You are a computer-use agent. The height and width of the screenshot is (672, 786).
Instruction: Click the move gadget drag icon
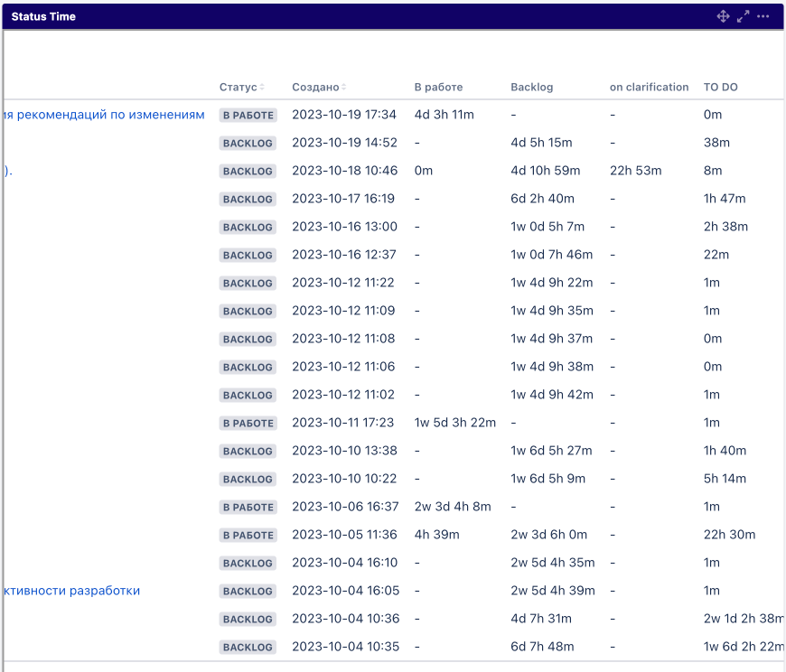coord(723,16)
